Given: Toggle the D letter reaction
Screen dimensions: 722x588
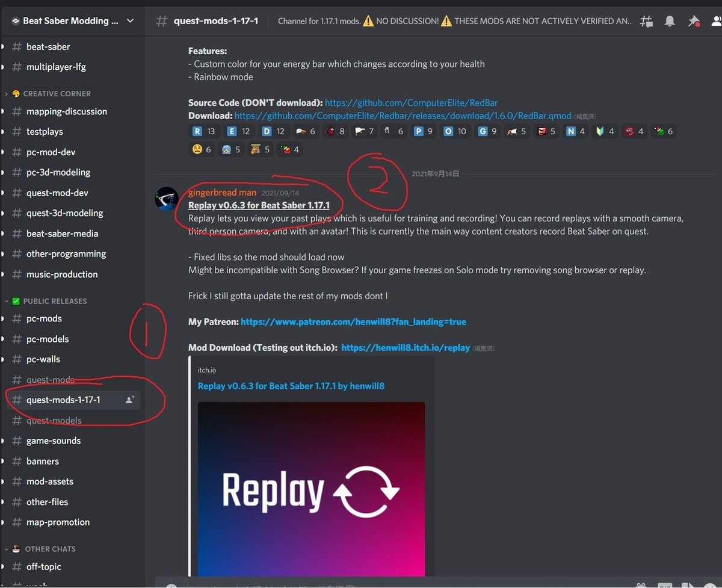Looking at the screenshot, I should [274, 131].
